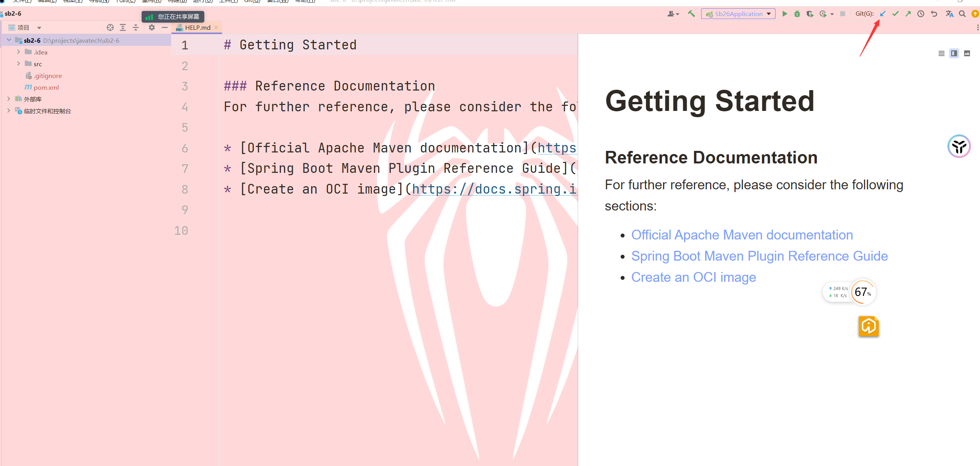The width and height of the screenshot is (980, 466).
Task: Expand the 外部库 node
Action: point(9,99)
